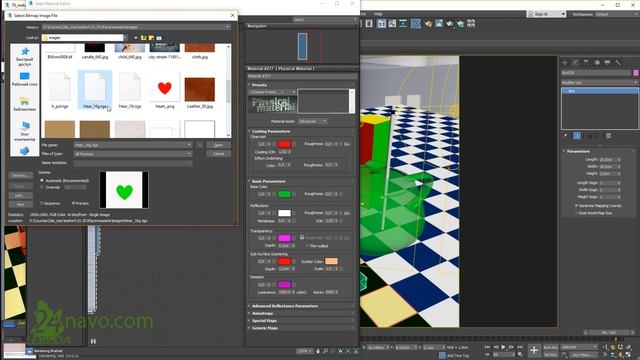Click the red Clearcoat color swatch
The image size is (640, 360).
coord(284,144)
